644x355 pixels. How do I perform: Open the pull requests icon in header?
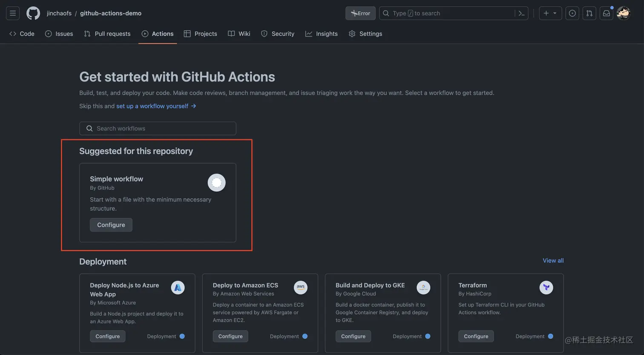[x=589, y=13]
